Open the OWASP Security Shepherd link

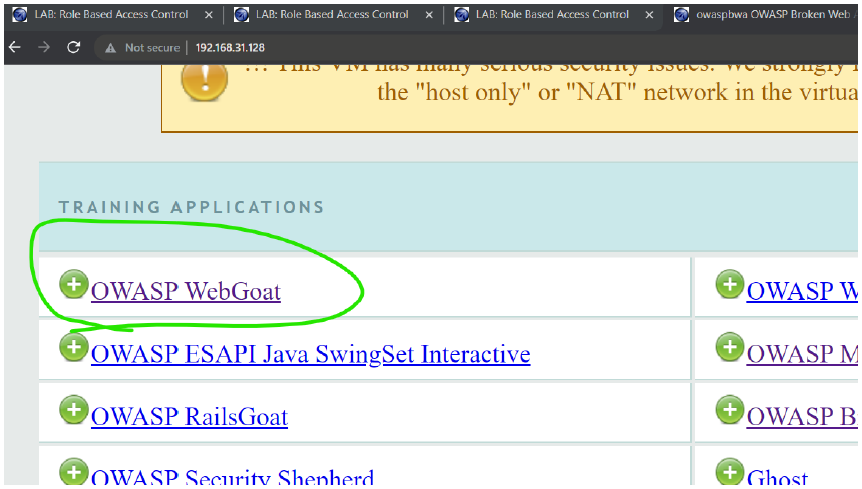[233, 476]
